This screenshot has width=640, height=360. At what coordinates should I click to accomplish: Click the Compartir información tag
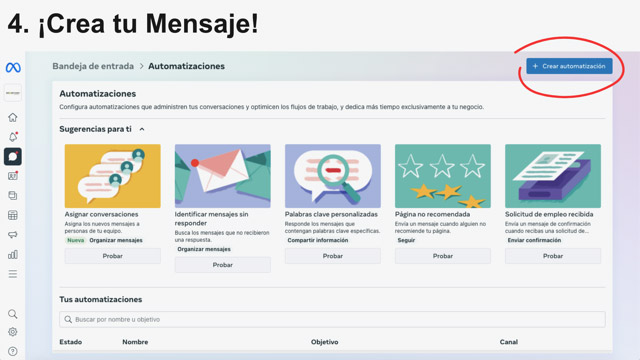(x=318, y=240)
